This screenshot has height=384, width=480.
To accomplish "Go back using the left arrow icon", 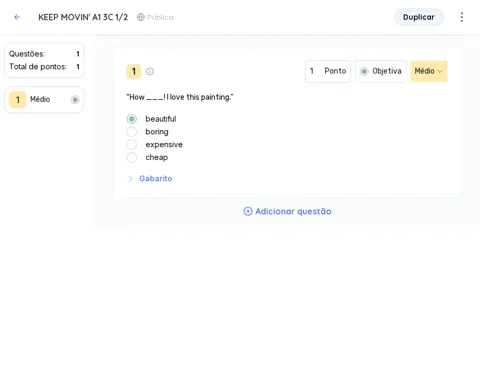I will pyautogui.click(x=17, y=17).
